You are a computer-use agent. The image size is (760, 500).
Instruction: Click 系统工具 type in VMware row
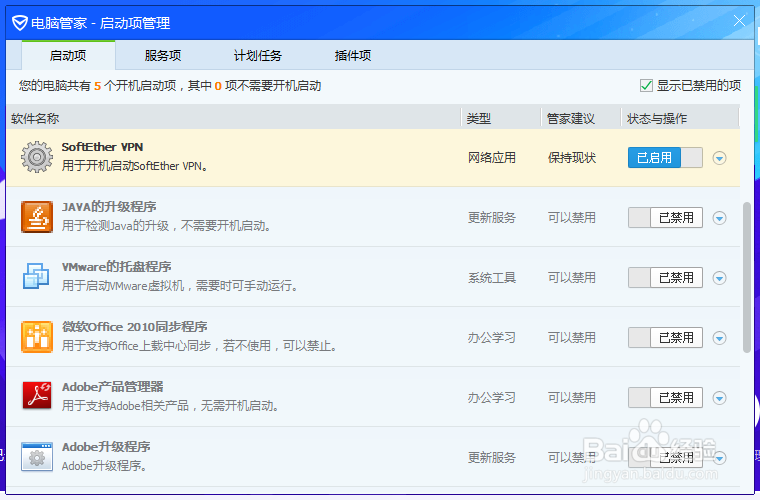tap(491, 278)
